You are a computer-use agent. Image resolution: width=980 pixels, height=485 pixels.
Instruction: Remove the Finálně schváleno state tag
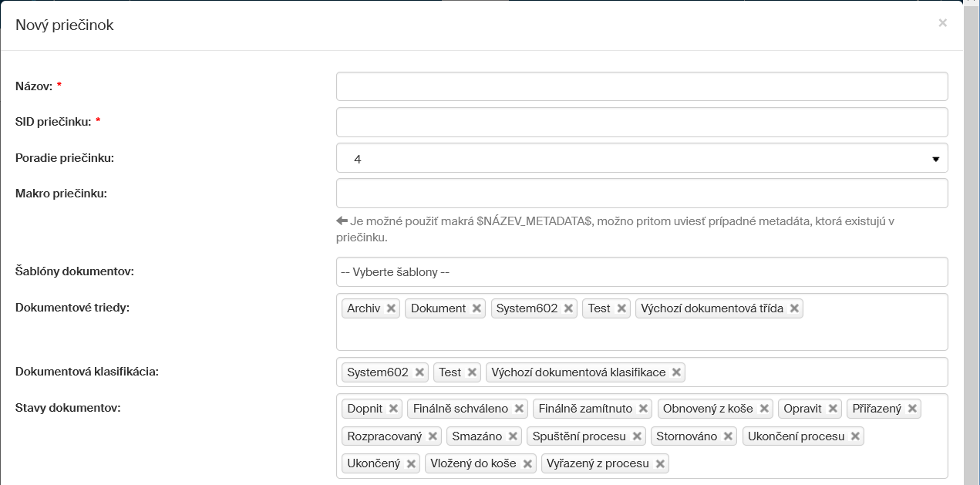519,409
